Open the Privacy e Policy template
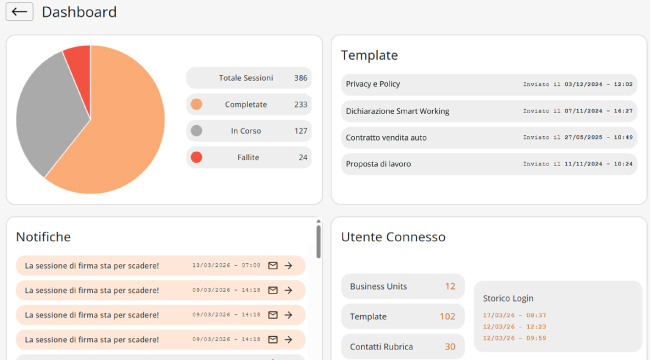Viewport: 650px width, 360px height. [x=489, y=84]
